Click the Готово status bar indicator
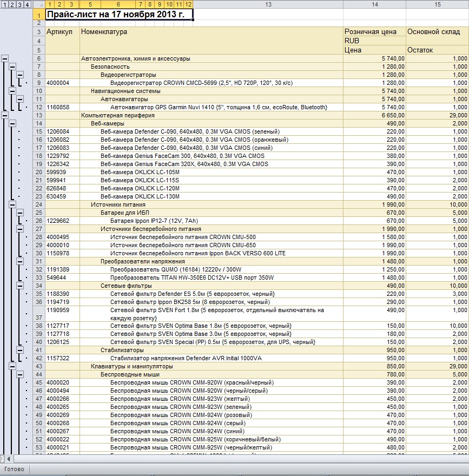The width and height of the screenshot is (469, 476). 14,469
